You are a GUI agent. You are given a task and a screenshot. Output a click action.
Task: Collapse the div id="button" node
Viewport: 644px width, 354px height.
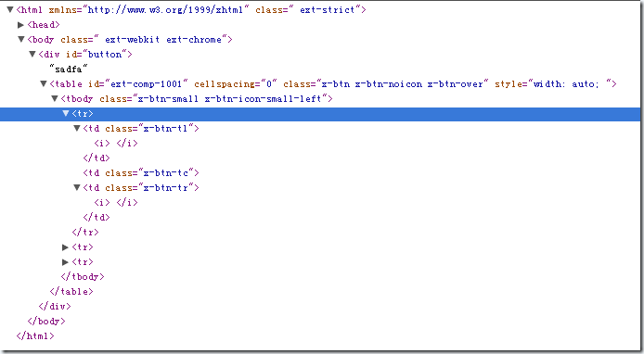(32, 54)
